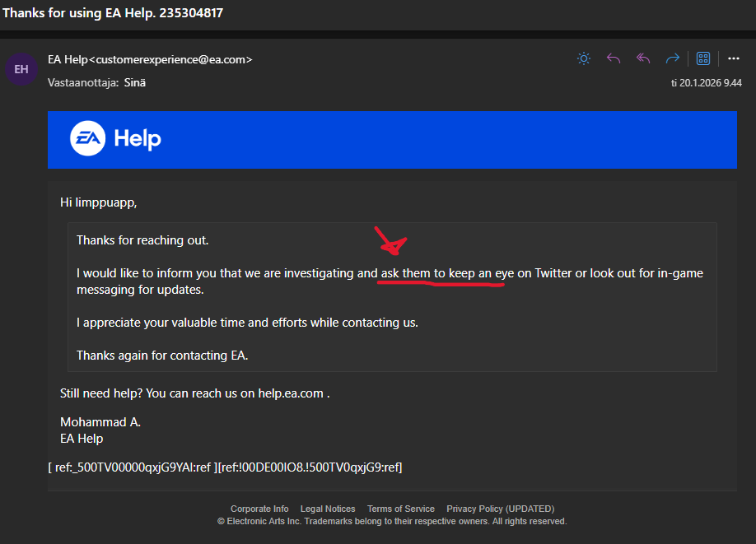
Task: Click the EH sender avatar
Action: [21, 69]
